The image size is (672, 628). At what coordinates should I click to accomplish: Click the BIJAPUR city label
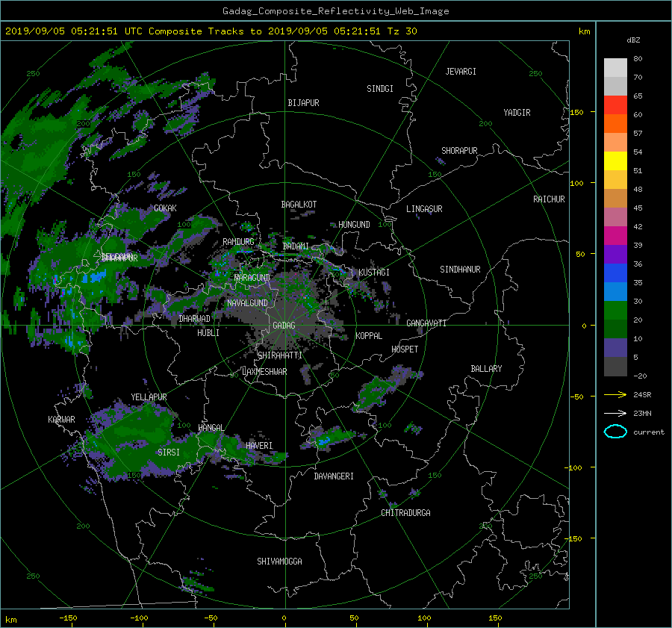303,103
